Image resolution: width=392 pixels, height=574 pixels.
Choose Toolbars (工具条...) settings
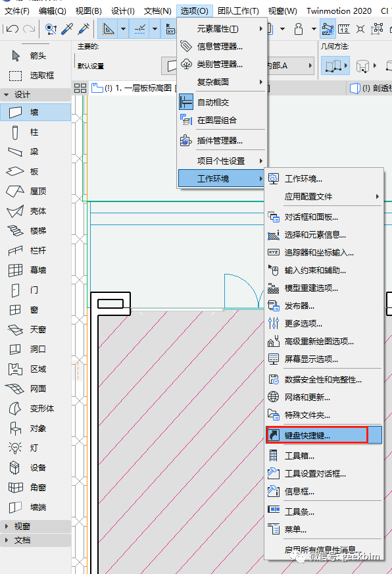point(324,511)
